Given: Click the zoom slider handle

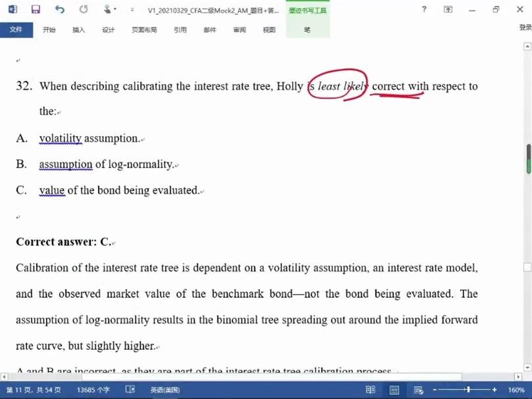Looking at the screenshot, I should [x=468, y=390].
